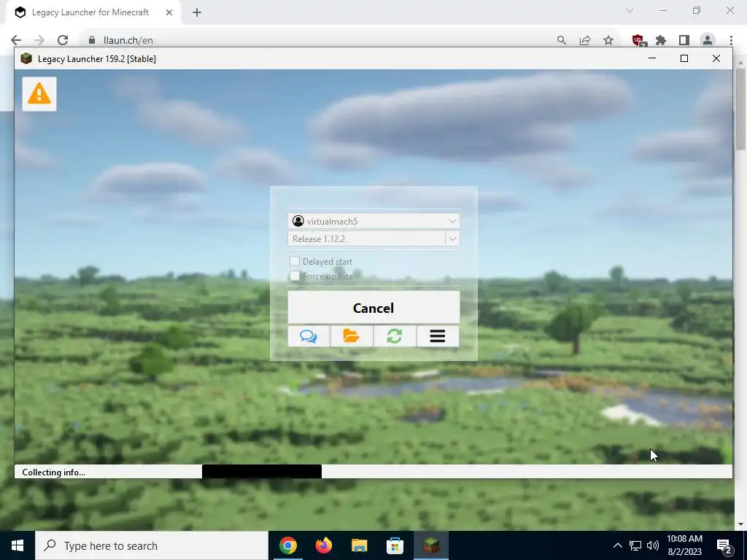The height and width of the screenshot is (560, 747).
Task: Toggle the Chrome side panel icon
Action: (x=684, y=41)
